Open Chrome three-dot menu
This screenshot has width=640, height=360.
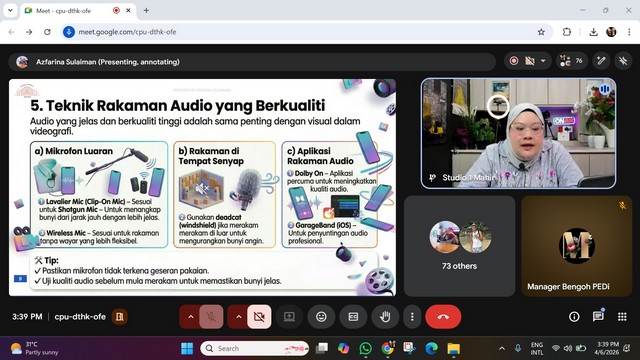pos(629,32)
